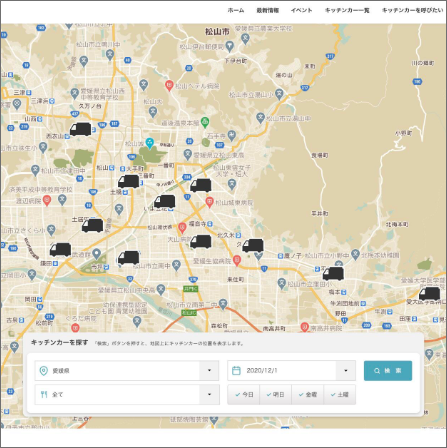Expand the 全て food category dropdown arrow

(x=209, y=394)
